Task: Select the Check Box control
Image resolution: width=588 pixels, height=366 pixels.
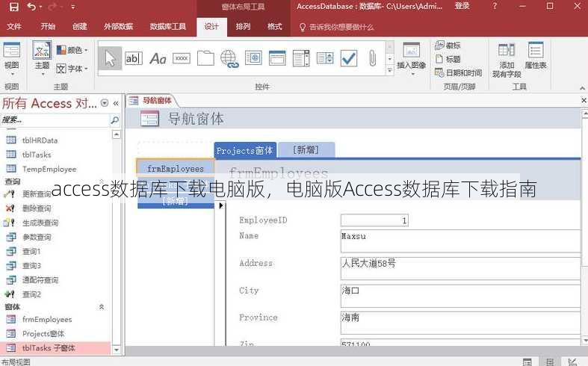Action: (x=349, y=58)
